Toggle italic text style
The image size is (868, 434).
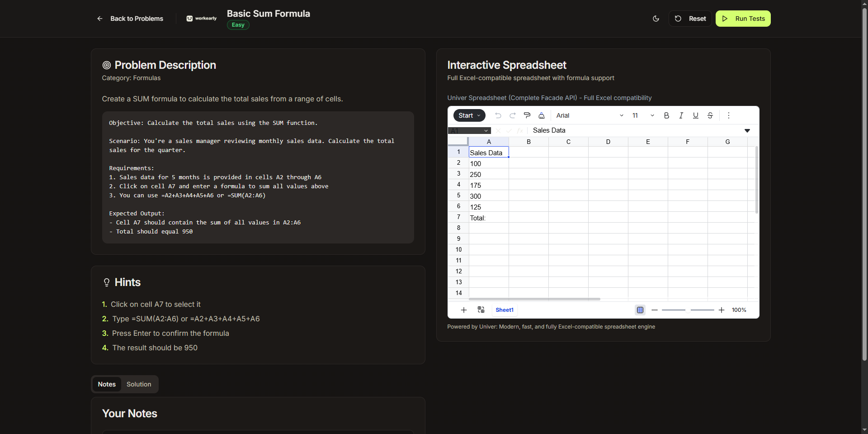coord(681,115)
